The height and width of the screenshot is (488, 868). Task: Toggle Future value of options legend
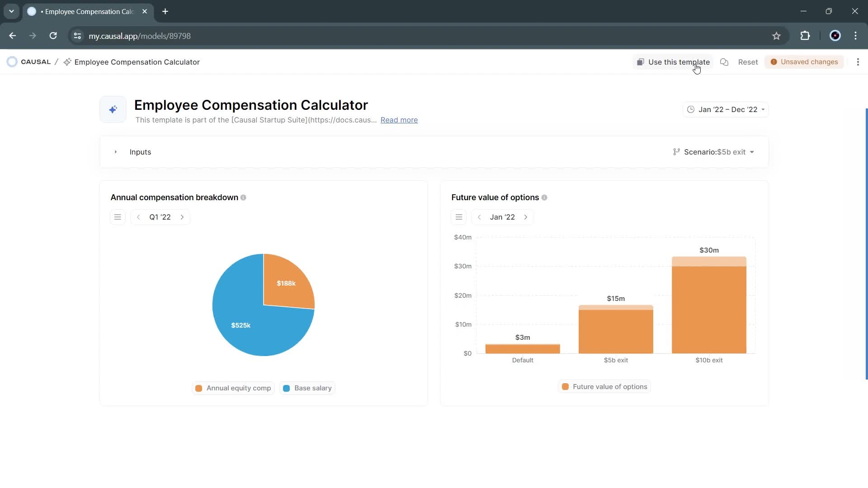click(606, 386)
